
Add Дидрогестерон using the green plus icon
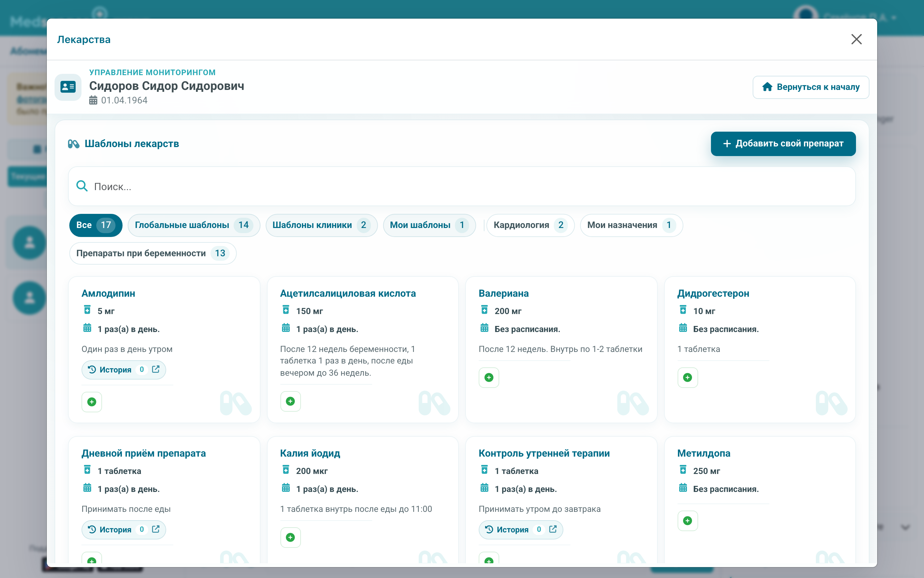click(x=687, y=377)
